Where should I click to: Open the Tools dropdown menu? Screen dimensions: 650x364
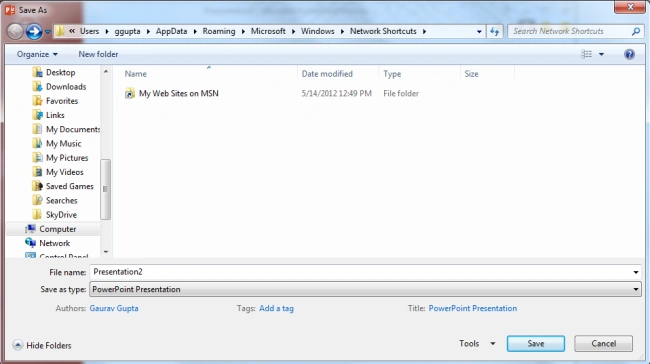point(477,344)
